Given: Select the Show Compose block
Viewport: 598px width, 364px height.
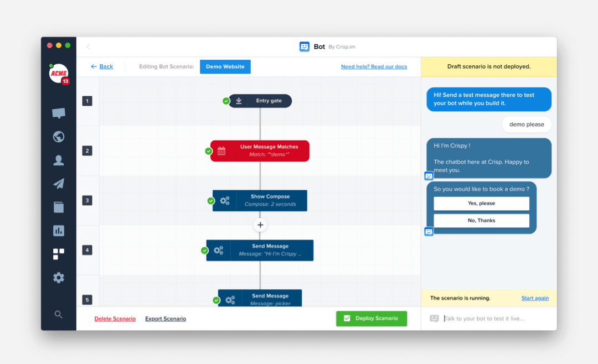Looking at the screenshot, I should click(x=260, y=200).
